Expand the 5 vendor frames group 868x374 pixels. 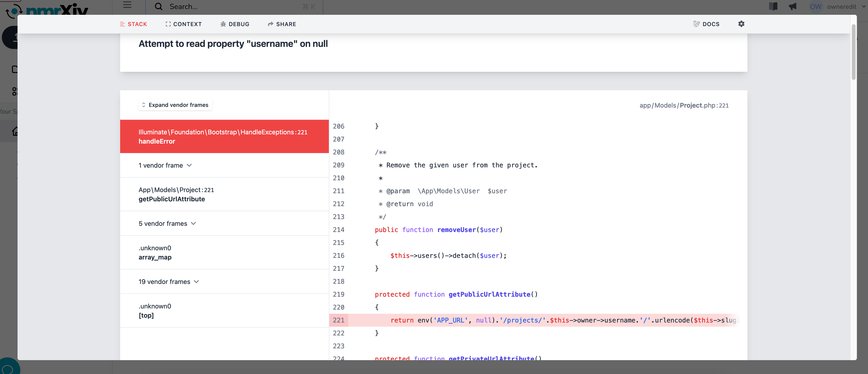(x=167, y=223)
